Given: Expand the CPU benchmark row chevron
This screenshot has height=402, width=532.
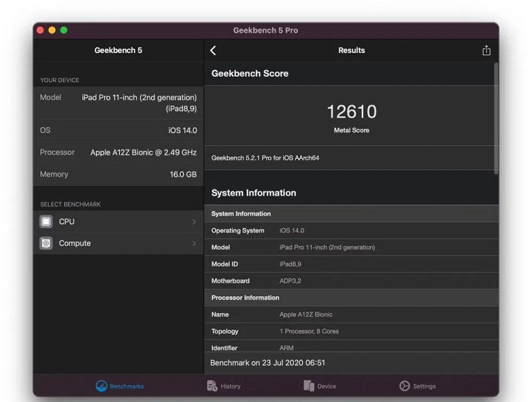Looking at the screenshot, I should pos(194,221).
